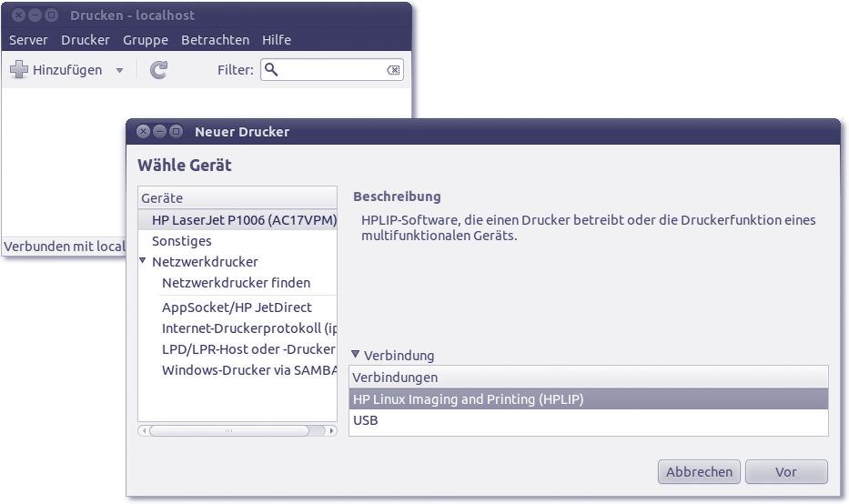This screenshot has height=504, width=849.
Task: Open the Hinzufügen dropdown arrow
Action: [119, 71]
